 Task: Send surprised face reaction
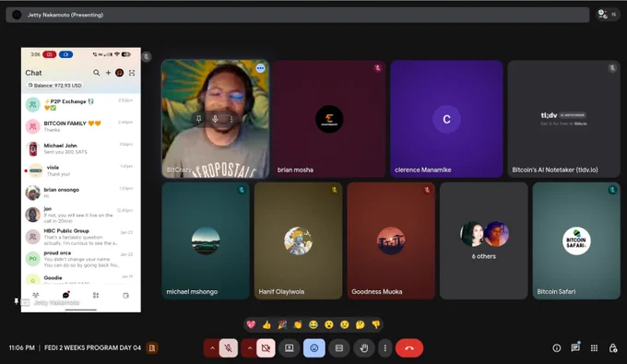[328, 324]
